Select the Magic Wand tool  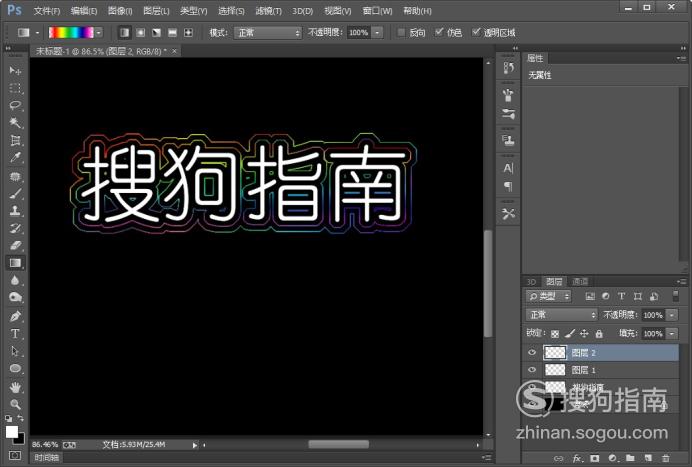click(15, 122)
